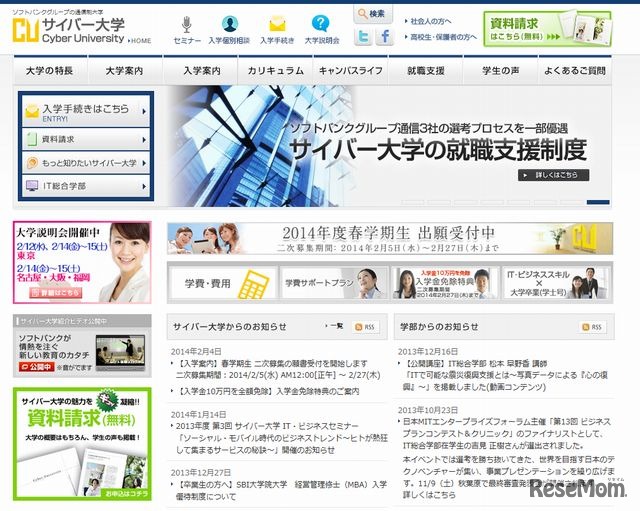
Task: Open the 大学の特長 menu
Action: (x=50, y=71)
